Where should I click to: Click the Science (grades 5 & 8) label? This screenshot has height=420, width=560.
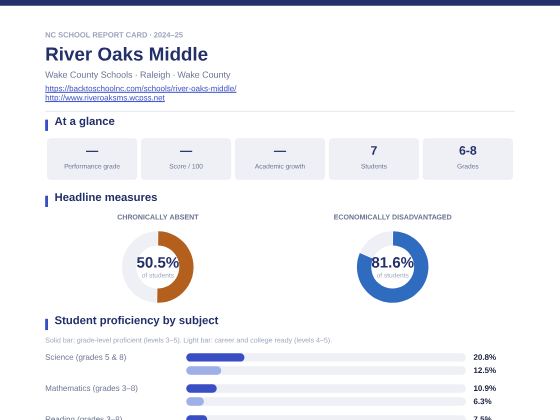pos(86,357)
